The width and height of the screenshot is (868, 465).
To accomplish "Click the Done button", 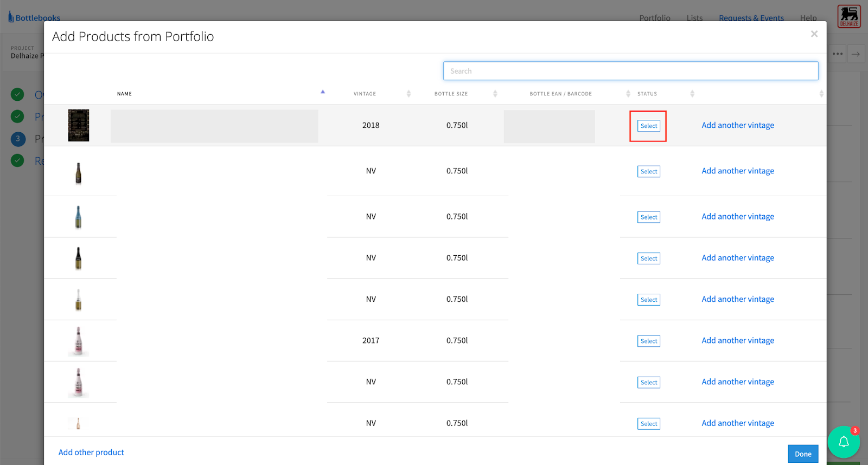I will pyautogui.click(x=803, y=454).
